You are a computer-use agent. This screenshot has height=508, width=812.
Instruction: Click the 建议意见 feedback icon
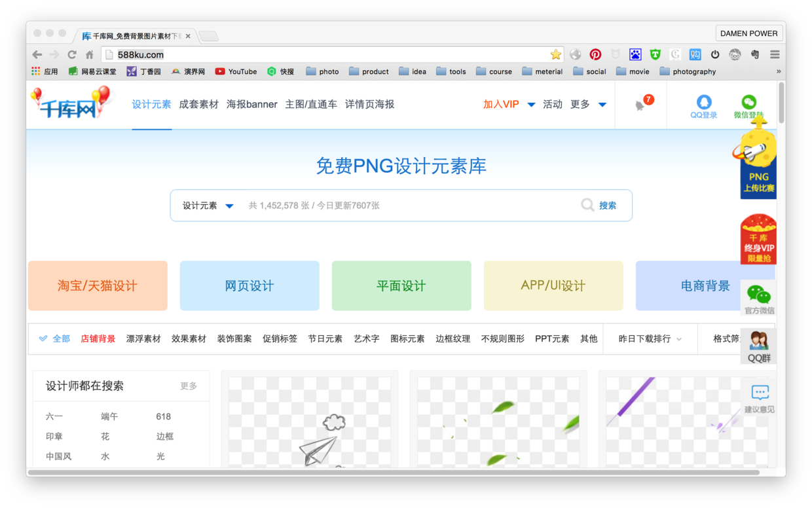point(760,399)
